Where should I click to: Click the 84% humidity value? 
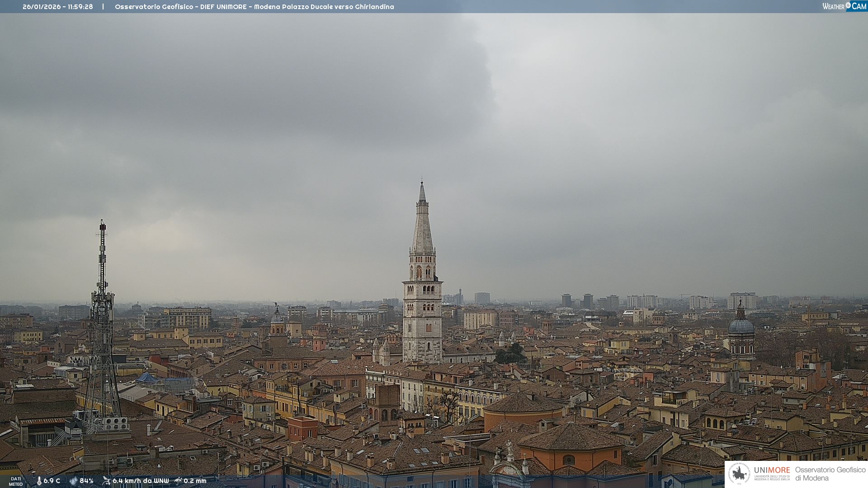click(x=86, y=481)
